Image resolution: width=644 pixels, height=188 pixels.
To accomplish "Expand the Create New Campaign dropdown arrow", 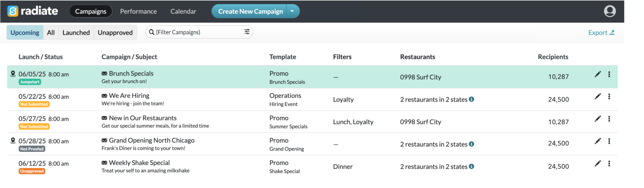I will tap(292, 11).
